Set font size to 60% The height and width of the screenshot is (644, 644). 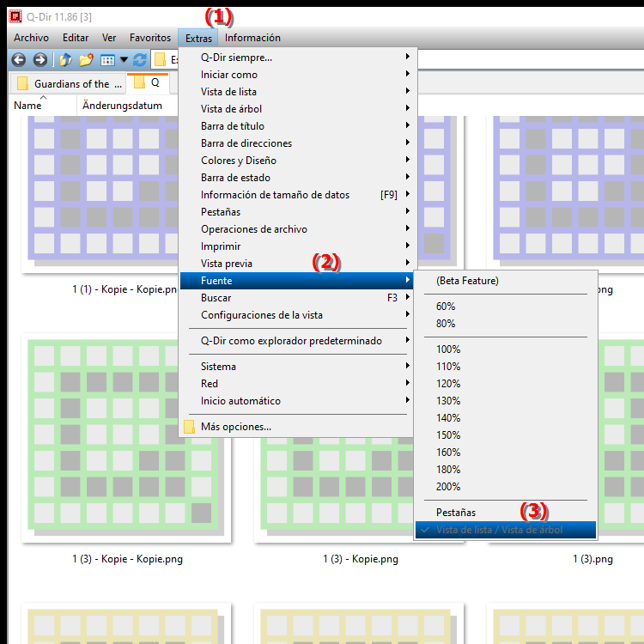pos(506,307)
